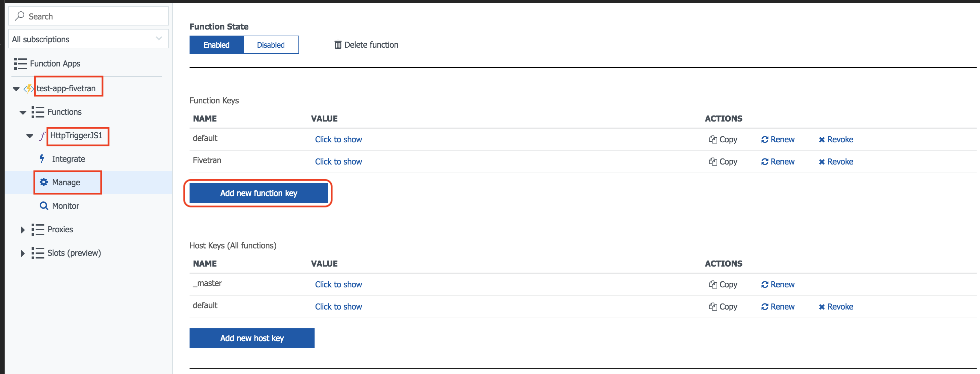Click the Fivetran key name cell

[207, 160]
